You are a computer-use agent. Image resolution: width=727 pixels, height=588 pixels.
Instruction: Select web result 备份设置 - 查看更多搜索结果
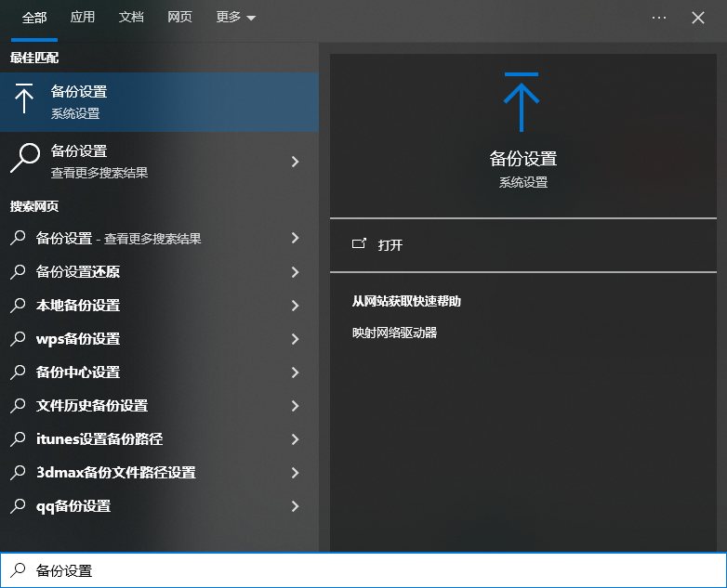coord(160,238)
